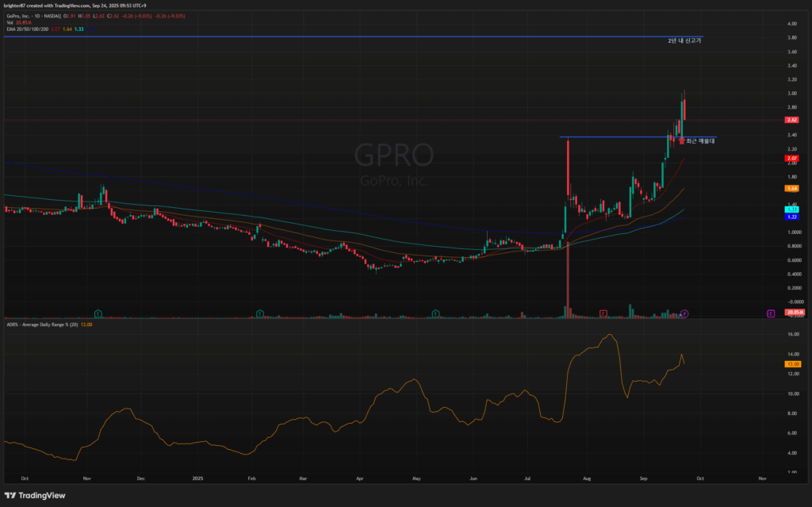Click the purple lightning event marker

pyautogui.click(x=684, y=313)
